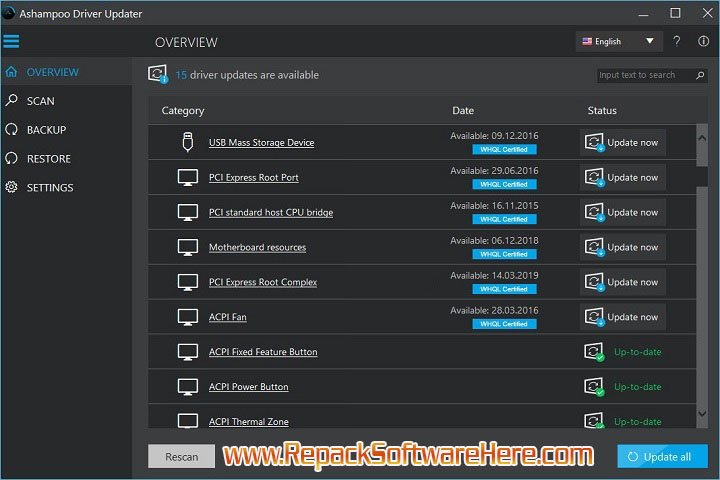The width and height of the screenshot is (720, 480).
Task: Click up-to-date status icon for ACPI Power Button
Action: pyautogui.click(x=594, y=387)
